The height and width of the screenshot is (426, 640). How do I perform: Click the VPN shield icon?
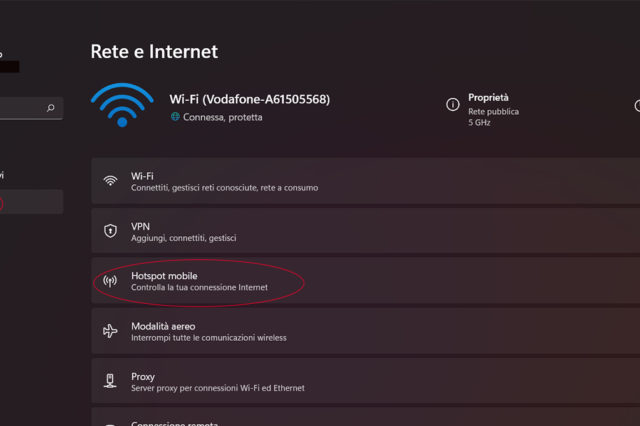(110, 232)
